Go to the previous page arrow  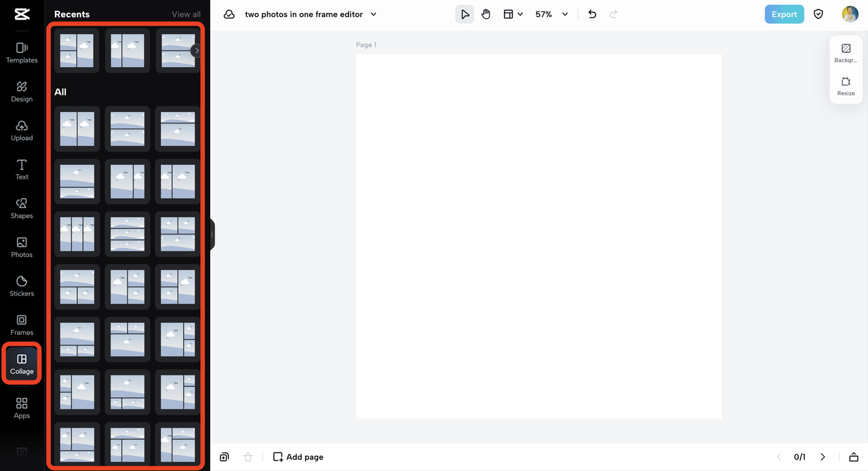[778, 457]
